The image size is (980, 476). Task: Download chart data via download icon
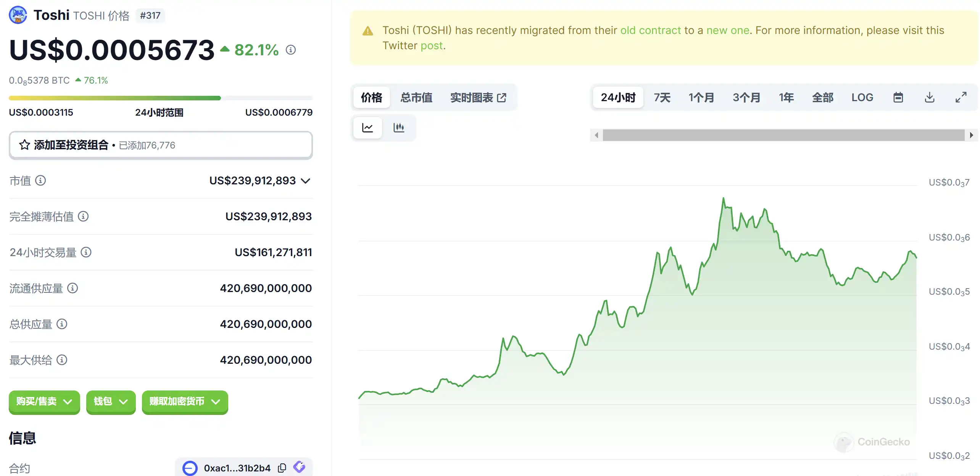[930, 97]
